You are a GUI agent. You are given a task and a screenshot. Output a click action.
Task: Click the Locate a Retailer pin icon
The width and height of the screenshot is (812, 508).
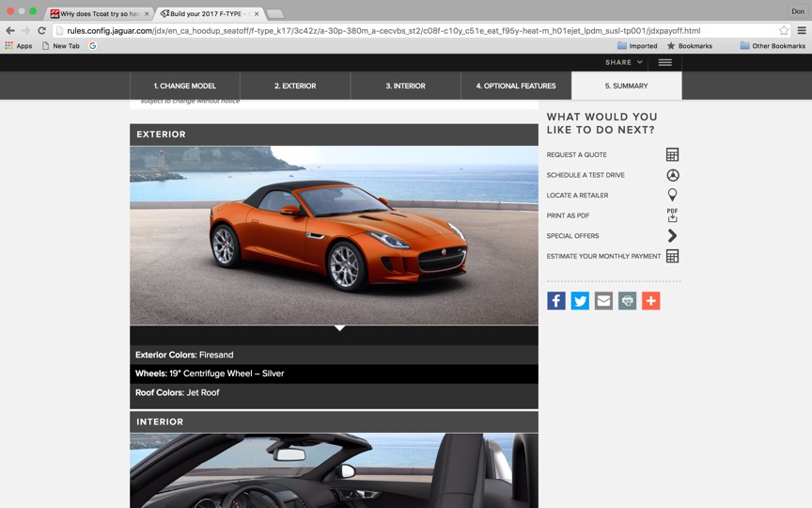click(x=672, y=195)
